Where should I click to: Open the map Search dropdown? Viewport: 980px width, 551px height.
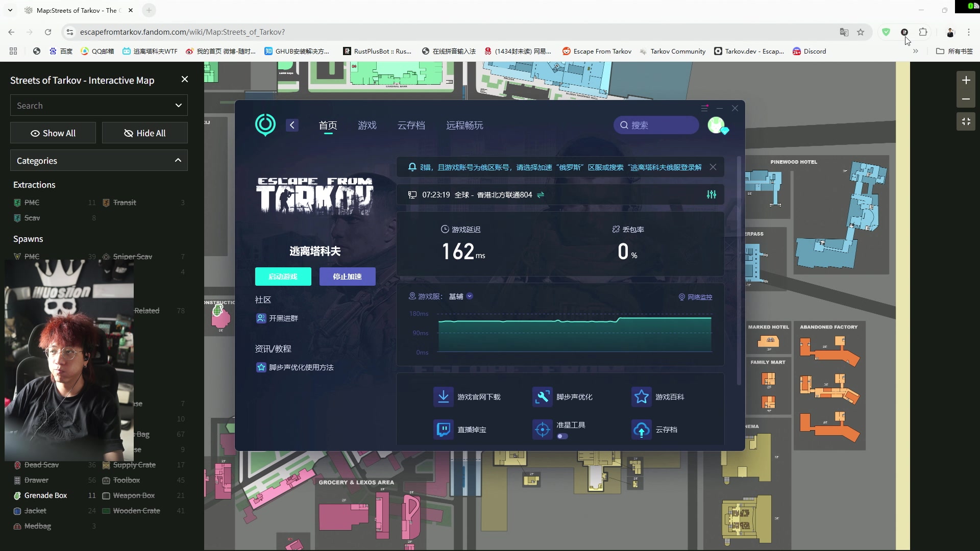[99, 106]
